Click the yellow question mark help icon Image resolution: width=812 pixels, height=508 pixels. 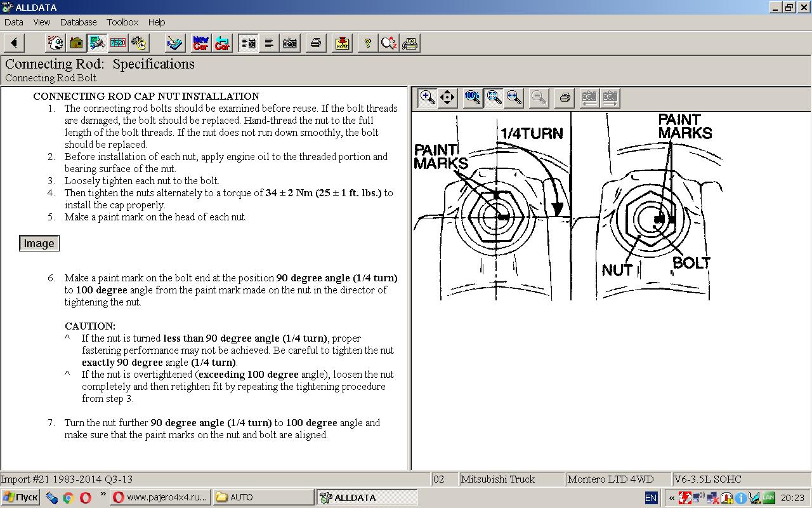(x=367, y=43)
